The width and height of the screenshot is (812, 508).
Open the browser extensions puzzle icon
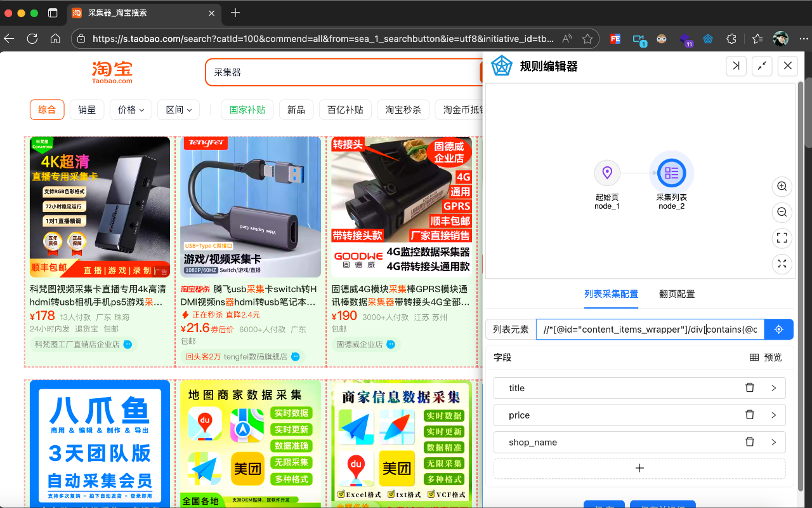(x=731, y=39)
